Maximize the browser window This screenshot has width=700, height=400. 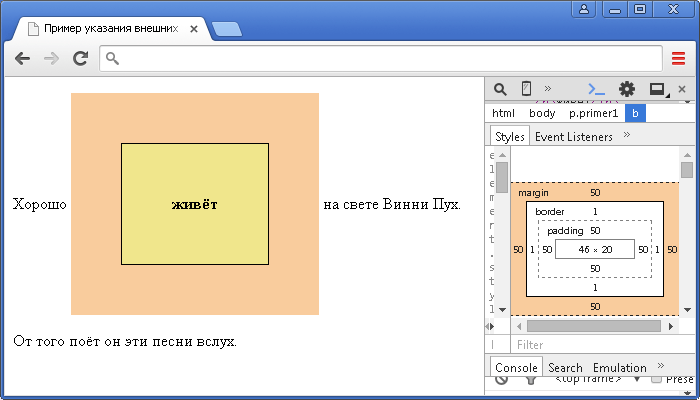[x=640, y=9]
